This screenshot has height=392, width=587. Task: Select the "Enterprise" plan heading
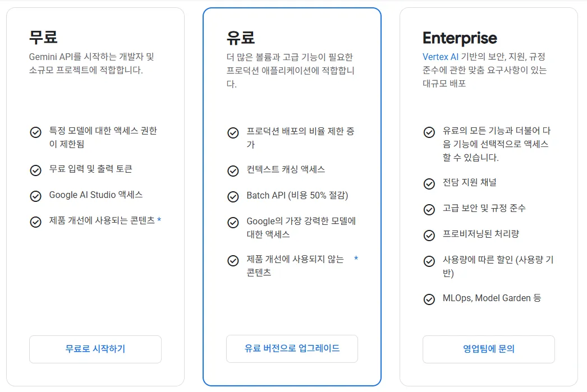pyautogui.click(x=460, y=38)
